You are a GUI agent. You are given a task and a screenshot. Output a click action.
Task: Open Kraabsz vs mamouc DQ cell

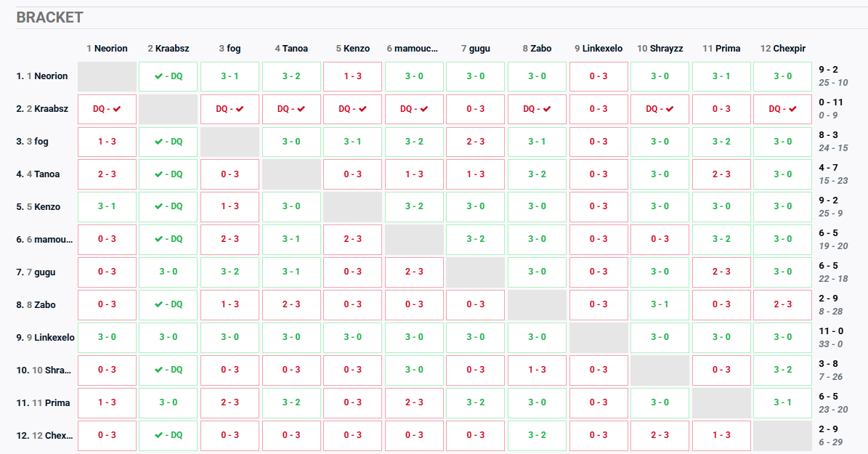click(x=414, y=109)
